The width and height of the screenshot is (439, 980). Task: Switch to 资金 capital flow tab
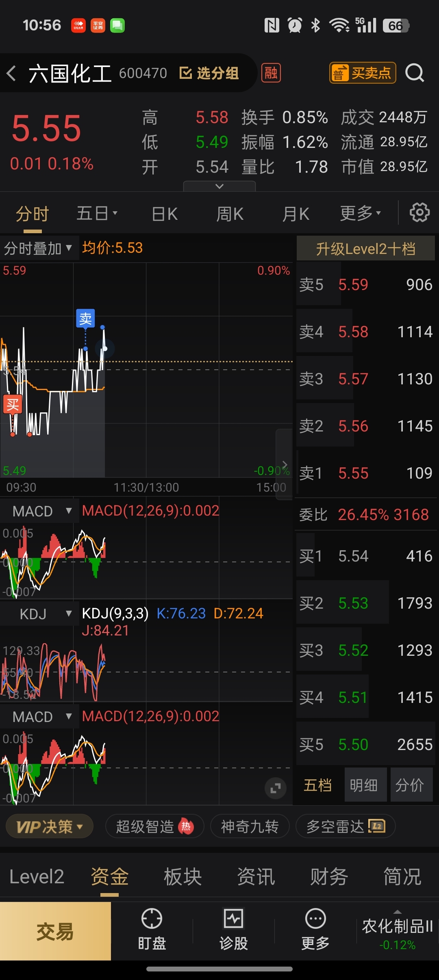(110, 877)
